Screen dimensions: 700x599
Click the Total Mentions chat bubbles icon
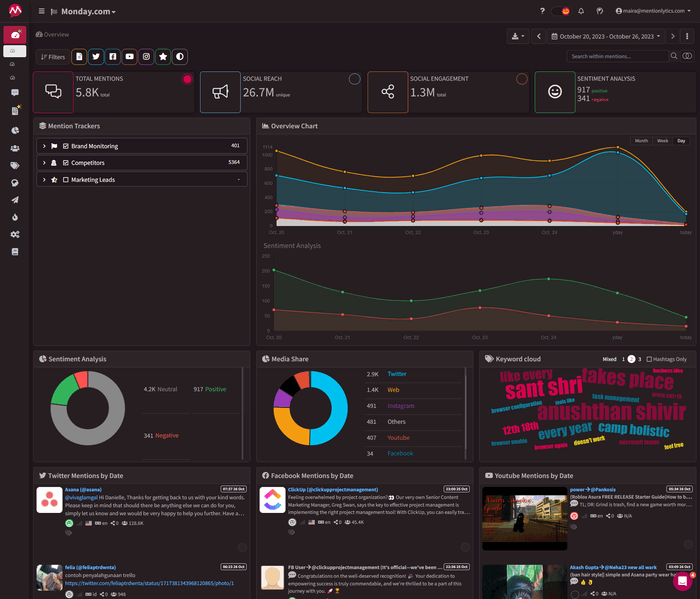pyautogui.click(x=53, y=92)
